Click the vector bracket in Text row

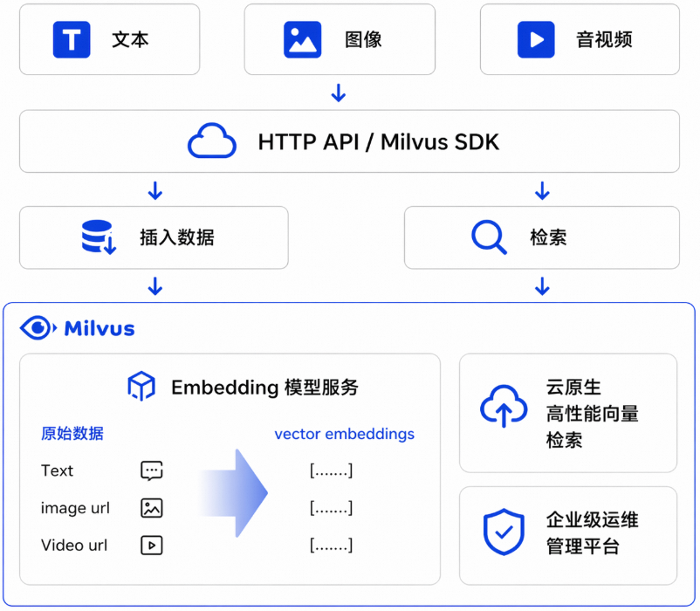332,470
